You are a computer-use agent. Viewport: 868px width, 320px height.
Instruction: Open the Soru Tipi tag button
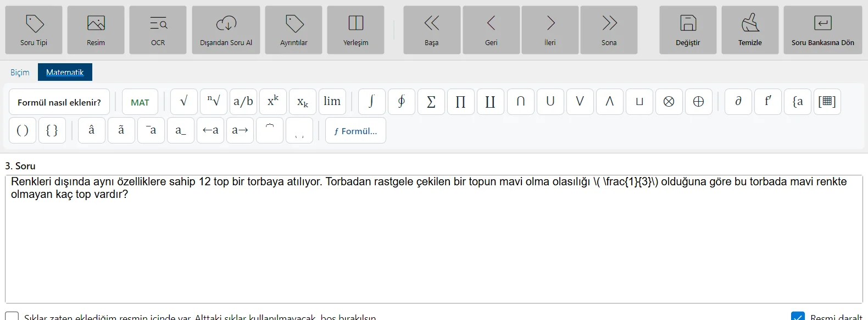pos(34,30)
